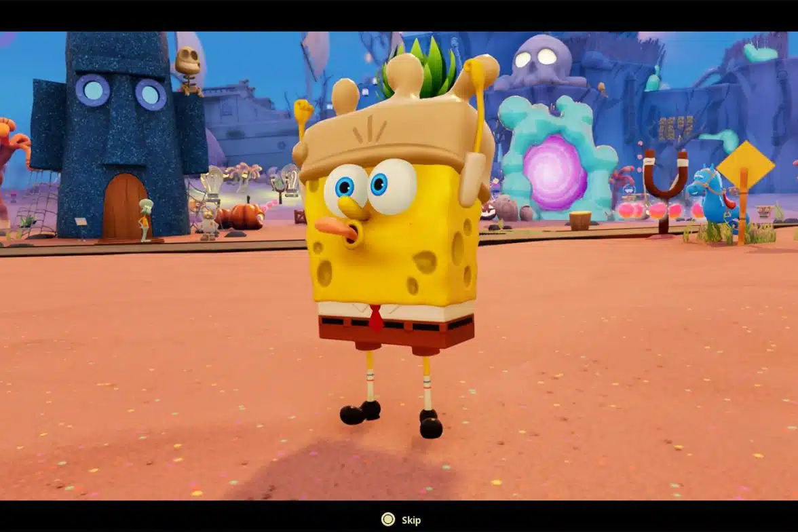This screenshot has width=798, height=532.
Task: Click the circle button icon beside Skip
Action: coord(388,519)
